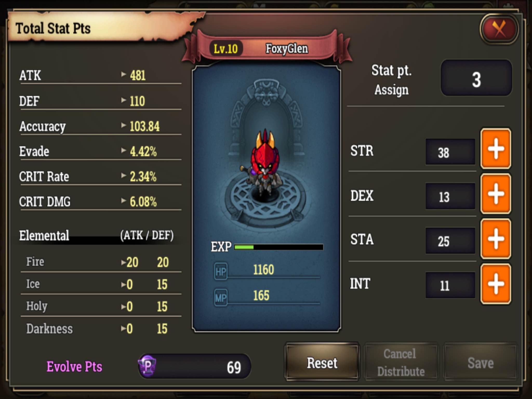
Task: Tap the MP icon
Action: point(221,297)
